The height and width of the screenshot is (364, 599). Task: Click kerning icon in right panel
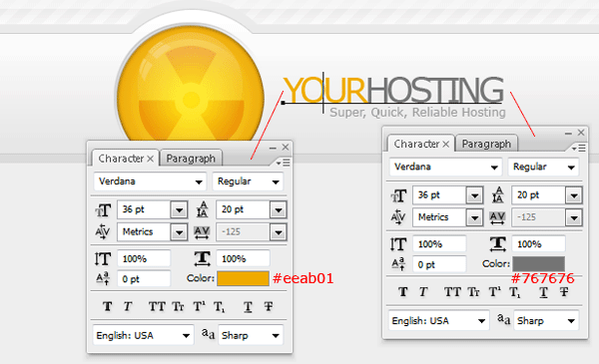click(x=398, y=217)
